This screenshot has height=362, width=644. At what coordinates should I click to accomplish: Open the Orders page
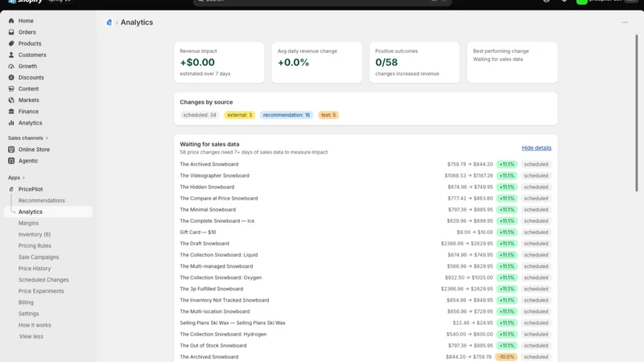click(27, 32)
